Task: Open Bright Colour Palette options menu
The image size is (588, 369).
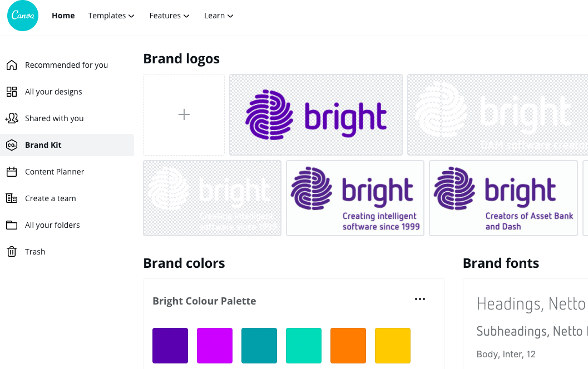Action: coord(420,299)
